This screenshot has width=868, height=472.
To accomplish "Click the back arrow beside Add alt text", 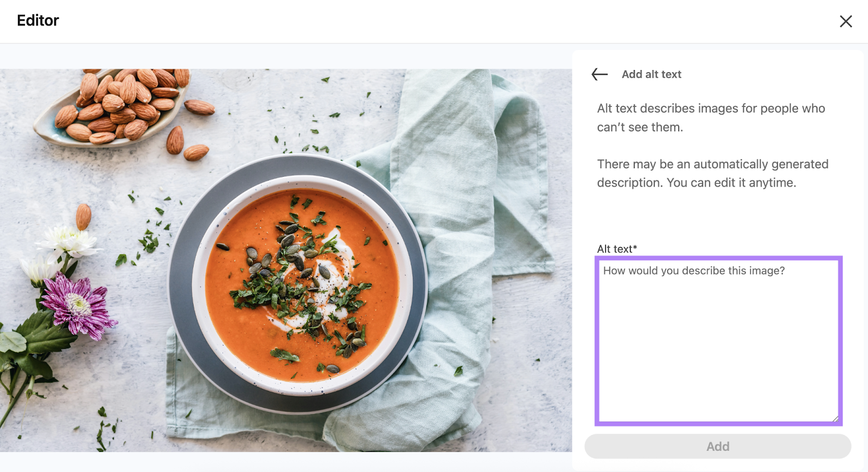I will [x=598, y=74].
